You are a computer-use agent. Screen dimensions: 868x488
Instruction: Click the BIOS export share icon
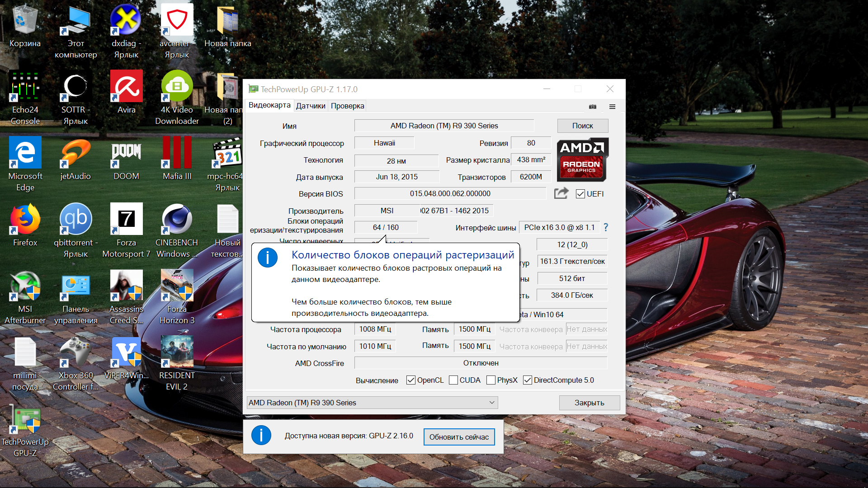561,193
